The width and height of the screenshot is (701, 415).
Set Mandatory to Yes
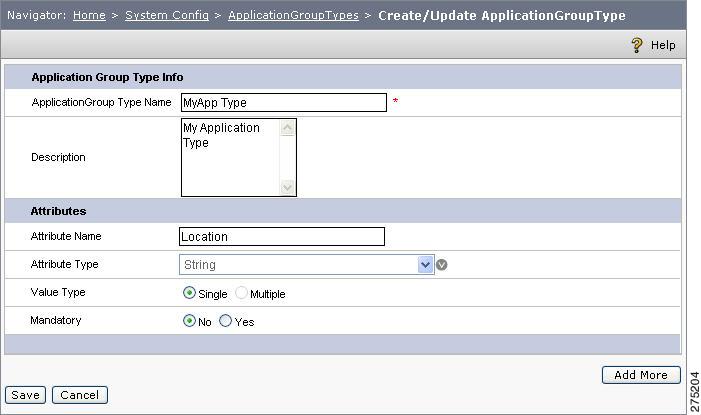[225, 321]
